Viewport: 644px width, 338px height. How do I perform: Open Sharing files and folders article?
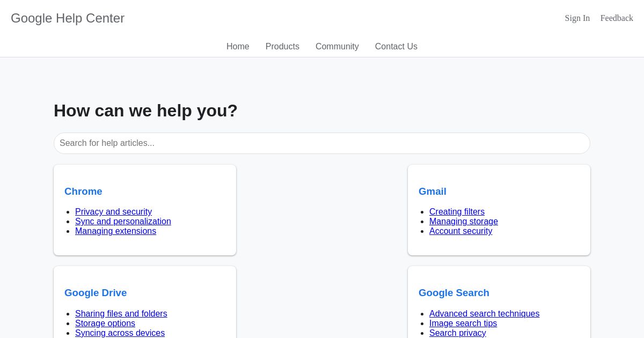121,314
